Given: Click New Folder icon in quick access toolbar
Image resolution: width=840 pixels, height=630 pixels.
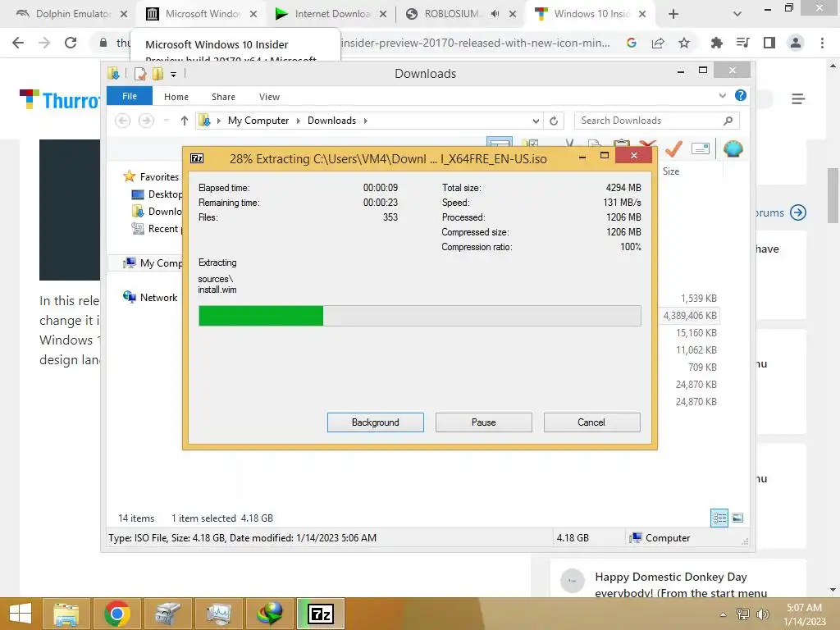Looking at the screenshot, I should tap(157, 73).
